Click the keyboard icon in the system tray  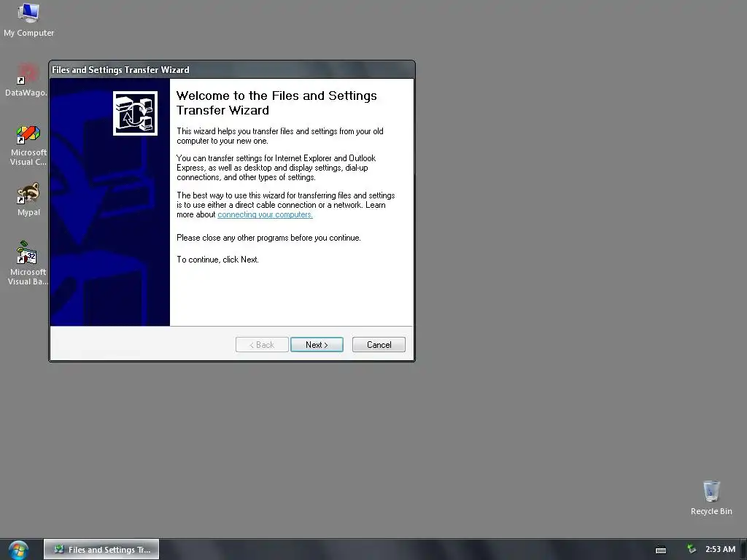(661, 550)
